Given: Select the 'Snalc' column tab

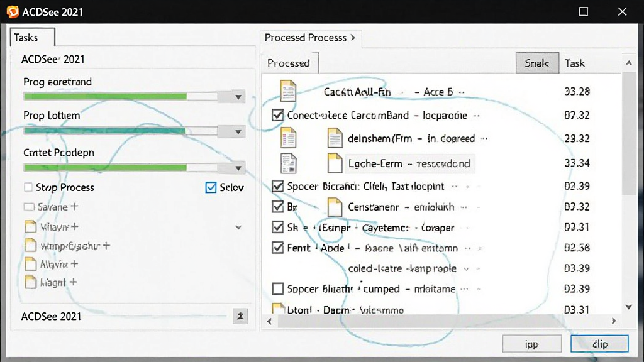Looking at the screenshot, I should tap(537, 63).
